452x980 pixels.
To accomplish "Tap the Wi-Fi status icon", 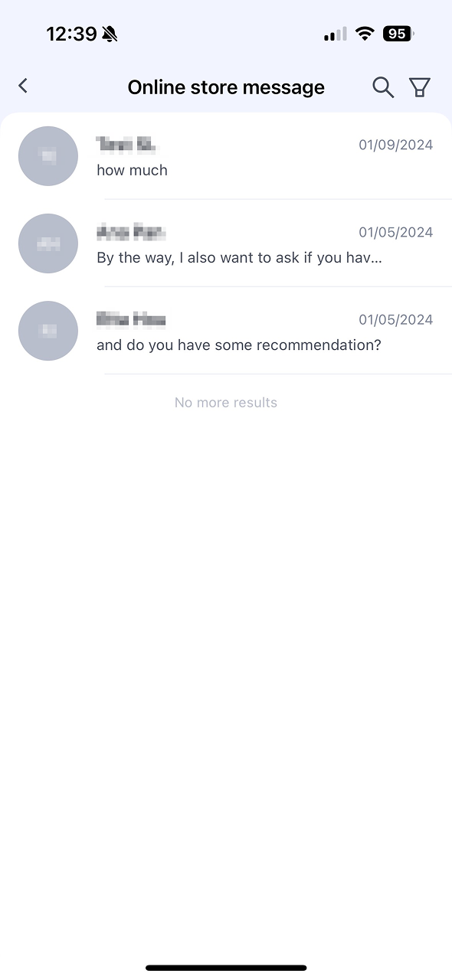I will pyautogui.click(x=365, y=34).
